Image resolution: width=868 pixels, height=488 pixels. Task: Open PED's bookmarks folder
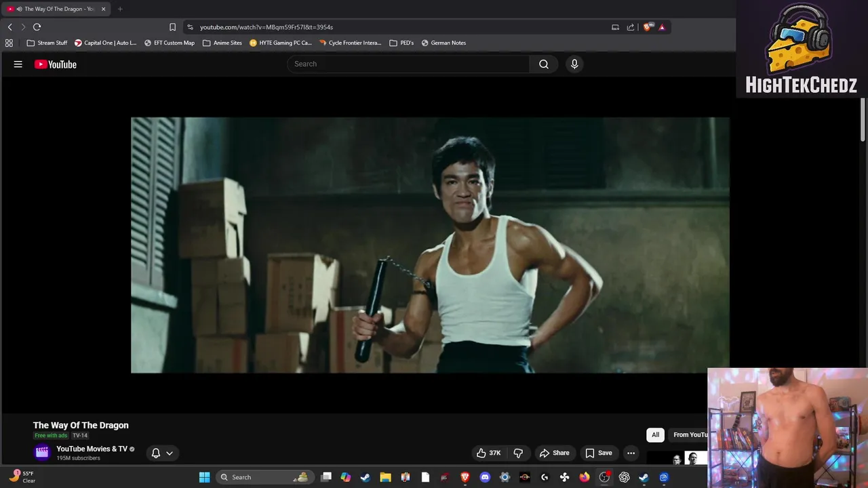401,43
